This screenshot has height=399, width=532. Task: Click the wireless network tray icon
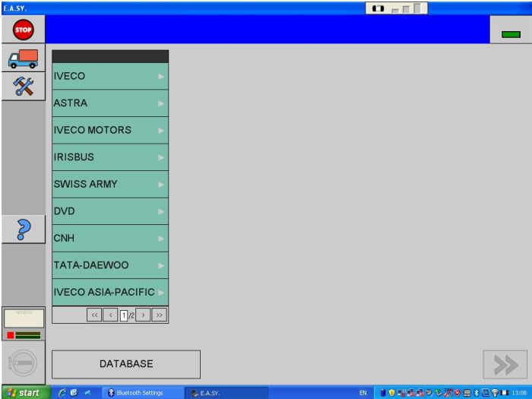point(495,393)
